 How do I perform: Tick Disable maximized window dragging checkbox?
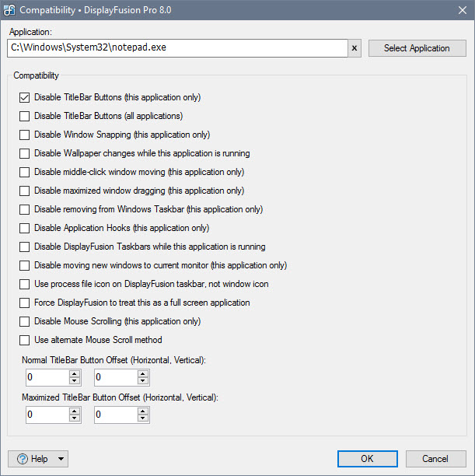[25, 191]
